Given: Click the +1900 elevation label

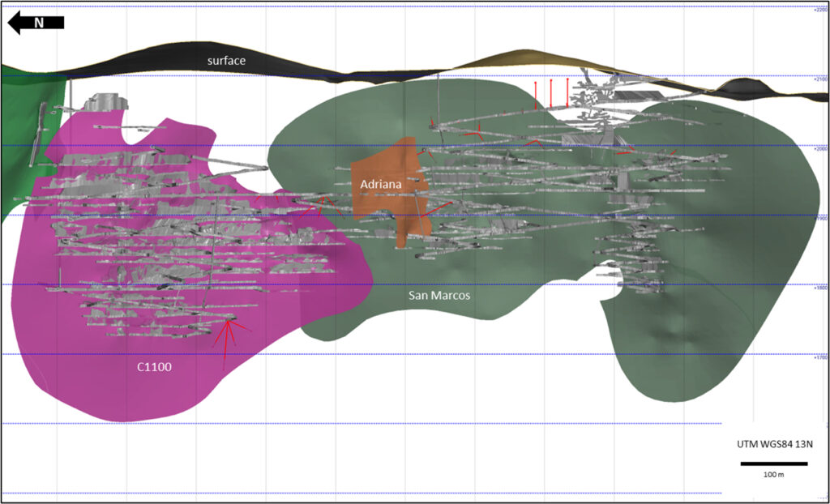Looking at the screenshot, I should (x=819, y=218).
